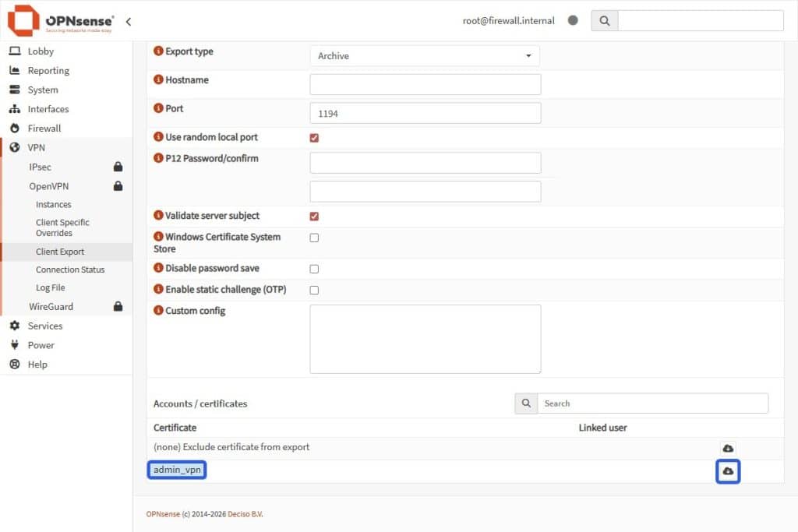Click the cloud export icon for excluded certificate
The image size is (798, 532).
727,447
